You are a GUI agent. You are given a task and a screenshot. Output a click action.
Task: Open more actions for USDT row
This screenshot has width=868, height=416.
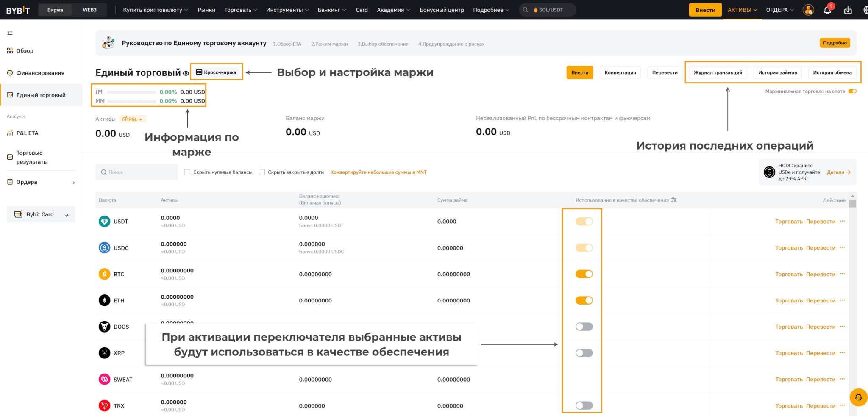(x=842, y=221)
